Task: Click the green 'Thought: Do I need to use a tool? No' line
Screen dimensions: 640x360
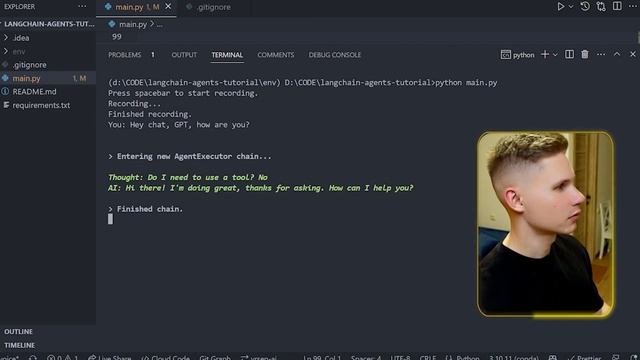Action: point(188,178)
